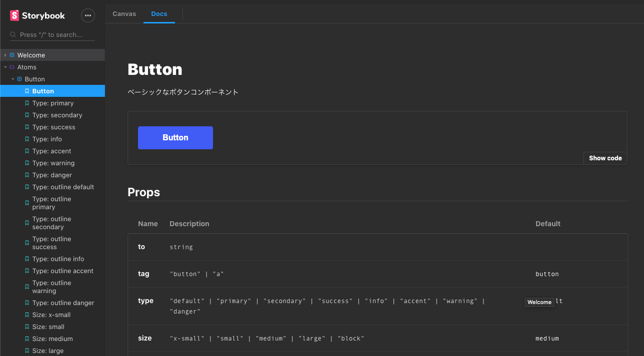Select the Docs tab

pyautogui.click(x=159, y=14)
